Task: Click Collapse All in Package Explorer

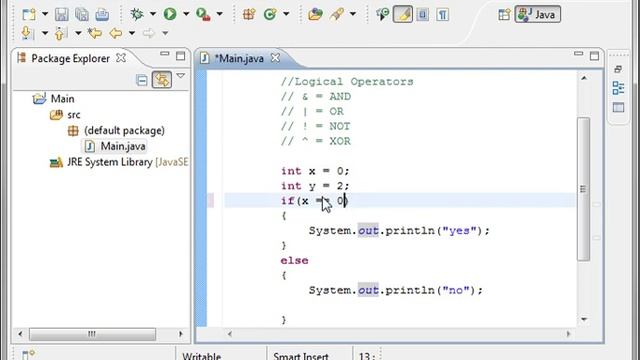Action: point(142,80)
